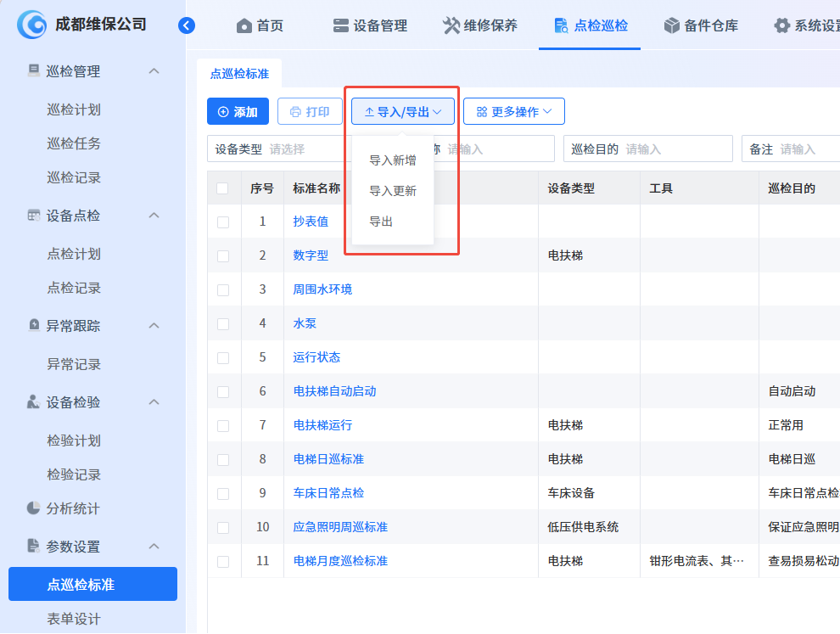Open the 车床日常点检 link
Screen dimensions: 840x634
click(x=328, y=493)
